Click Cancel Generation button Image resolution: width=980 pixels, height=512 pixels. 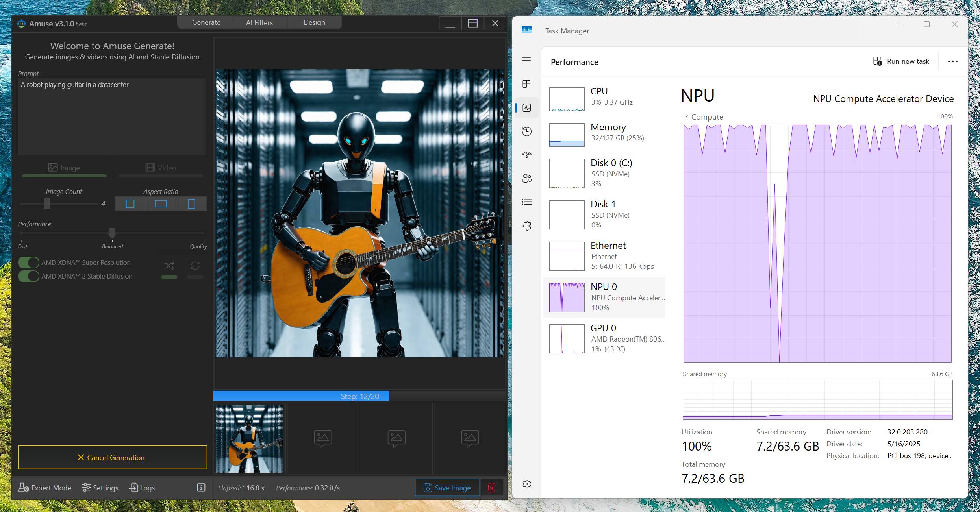tap(112, 457)
